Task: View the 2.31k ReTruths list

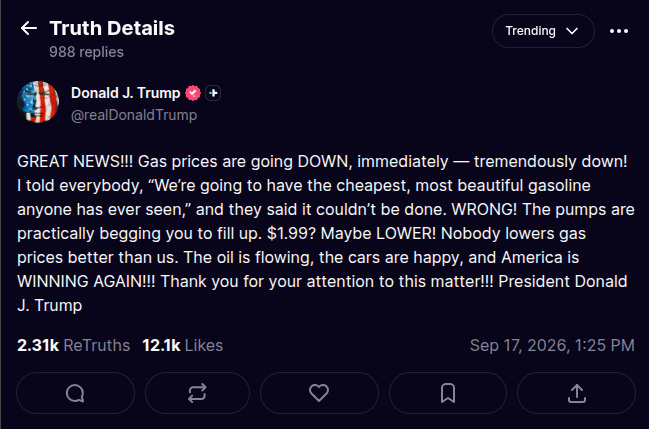Action: [x=74, y=345]
